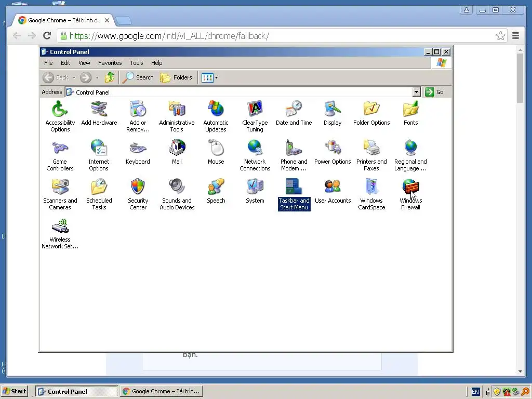Select Speech icon

coord(216,191)
